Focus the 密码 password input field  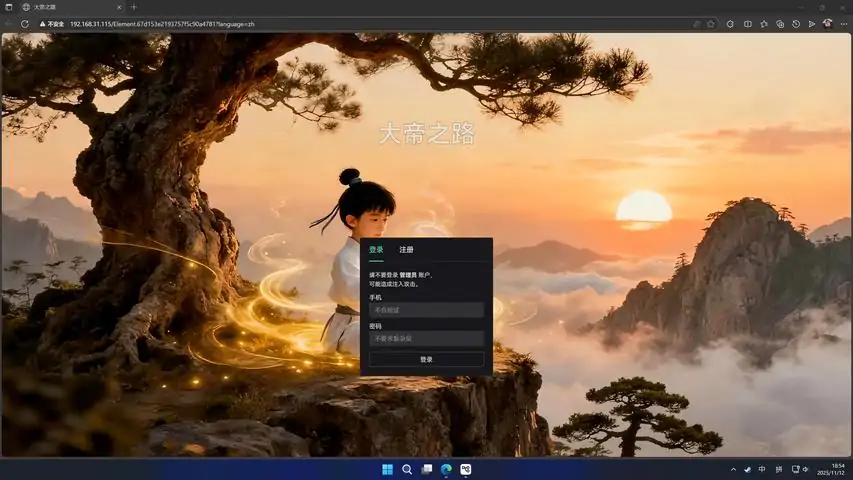426,339
